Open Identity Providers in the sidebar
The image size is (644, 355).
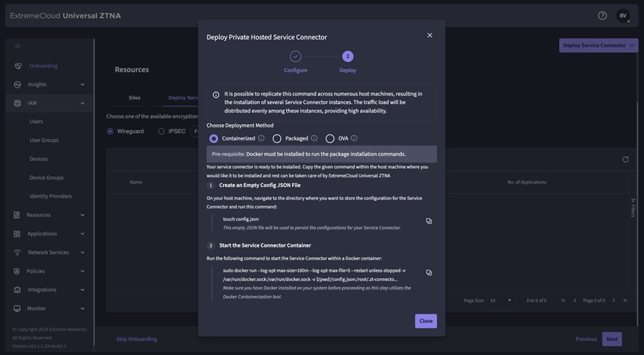(50, 196)
